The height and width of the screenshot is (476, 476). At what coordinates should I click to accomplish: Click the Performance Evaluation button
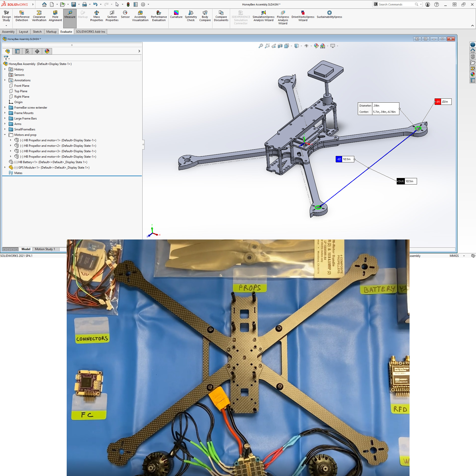tap(159, 16)
